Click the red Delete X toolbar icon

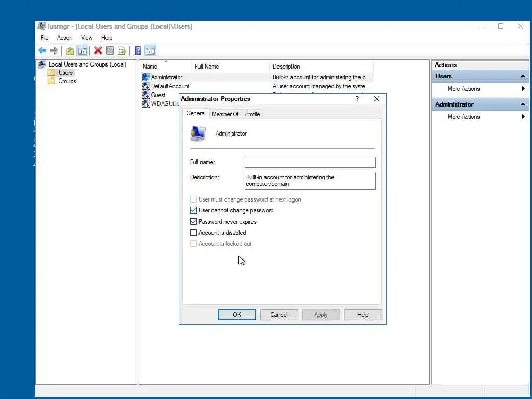coord(98,51)
